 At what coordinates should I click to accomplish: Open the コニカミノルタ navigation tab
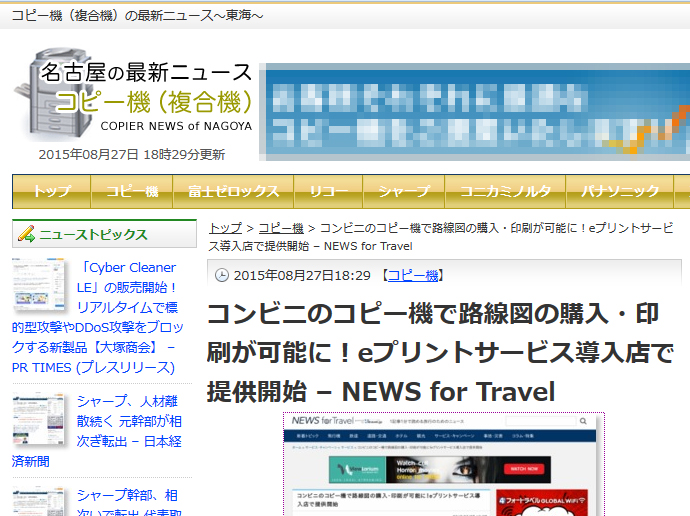pos(505,191)
